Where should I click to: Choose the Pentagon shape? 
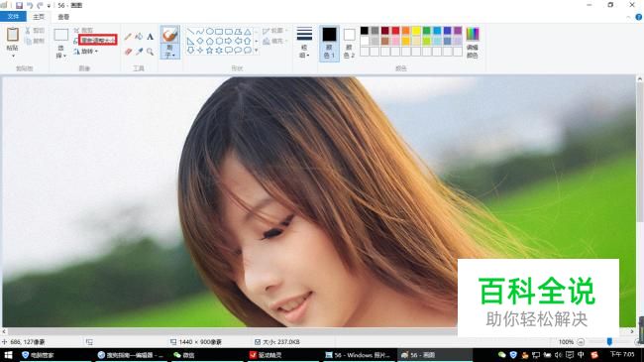[x=209, y=41]
